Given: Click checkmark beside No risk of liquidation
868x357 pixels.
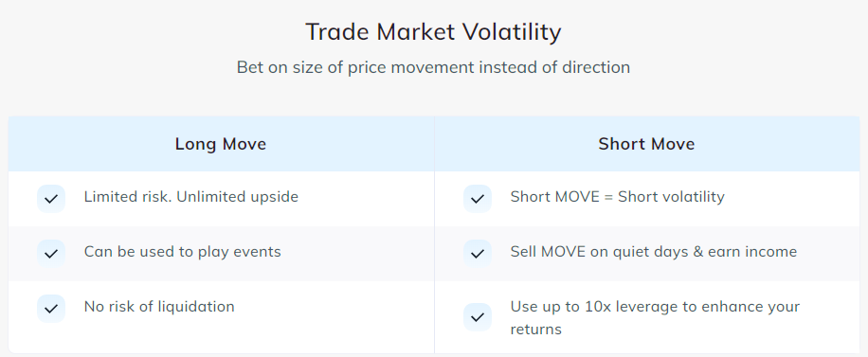Looking at the screenshot, I should tap(51, 309).
